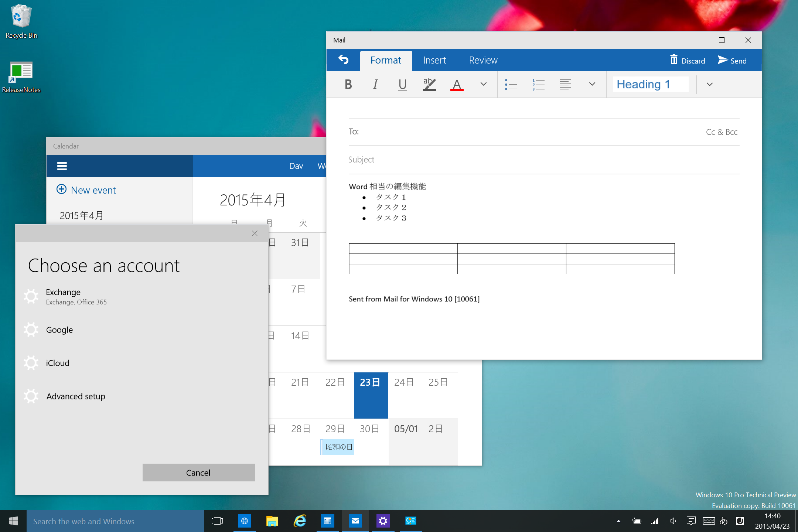The image size is (798, 532).
Task: Apply bold formatting in the Mail editor
Action: (x=348, y=84)
